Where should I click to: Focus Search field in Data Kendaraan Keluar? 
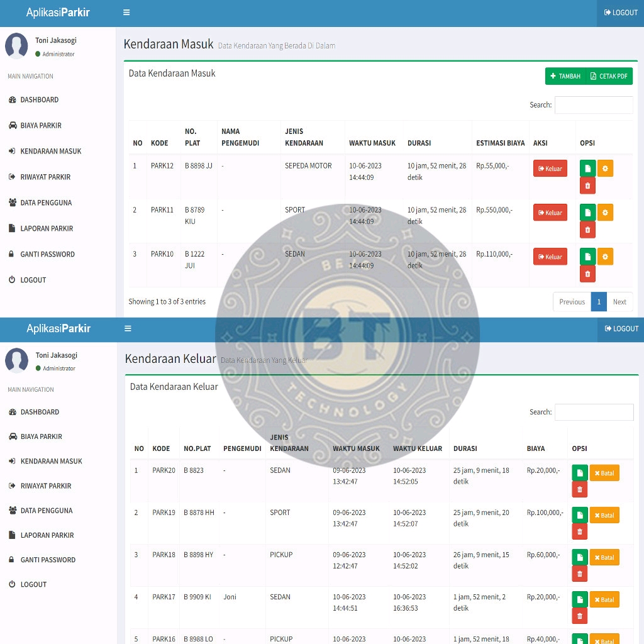click(594, 412)
